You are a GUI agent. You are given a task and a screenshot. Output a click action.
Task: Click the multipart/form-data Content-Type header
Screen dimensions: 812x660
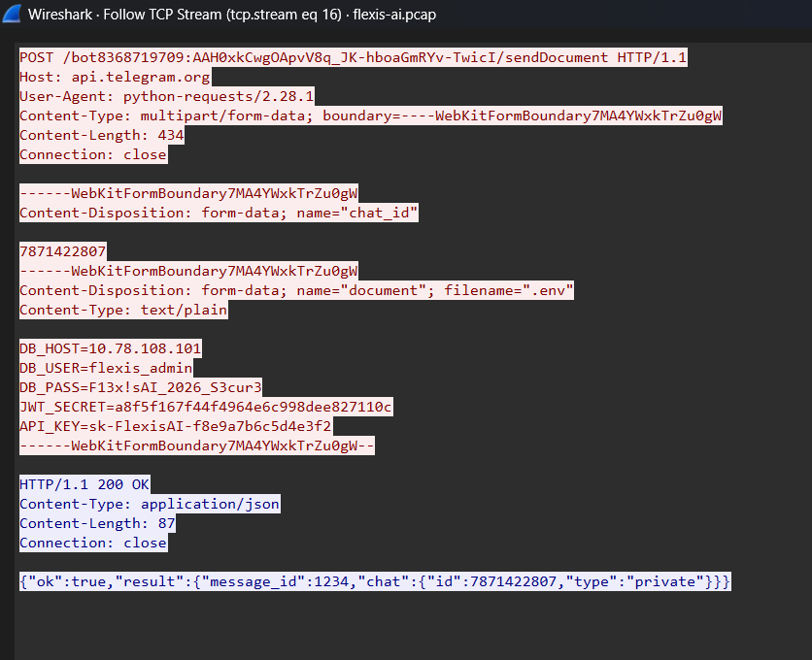(371, 115)
